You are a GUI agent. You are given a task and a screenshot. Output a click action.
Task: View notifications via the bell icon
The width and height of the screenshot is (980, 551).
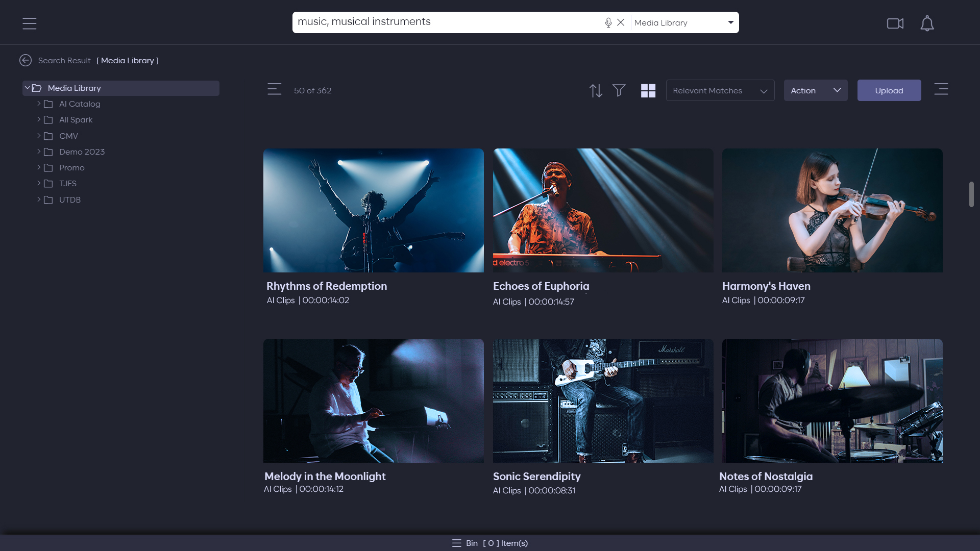[927, 23]
